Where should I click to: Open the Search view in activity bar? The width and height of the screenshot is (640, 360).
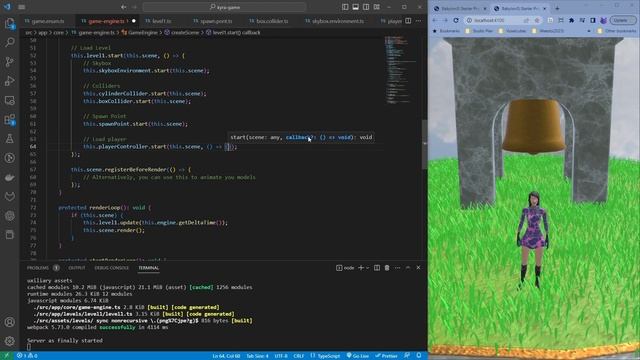coord(10,42)
